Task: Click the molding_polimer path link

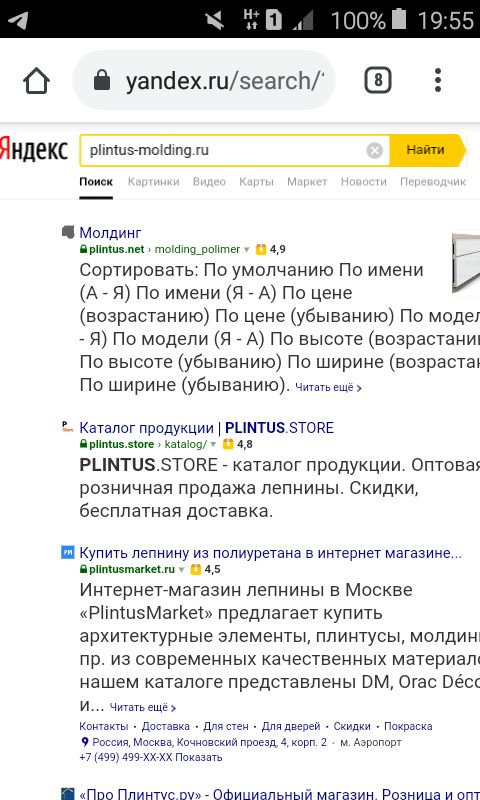Action: (x=197, y=249)
